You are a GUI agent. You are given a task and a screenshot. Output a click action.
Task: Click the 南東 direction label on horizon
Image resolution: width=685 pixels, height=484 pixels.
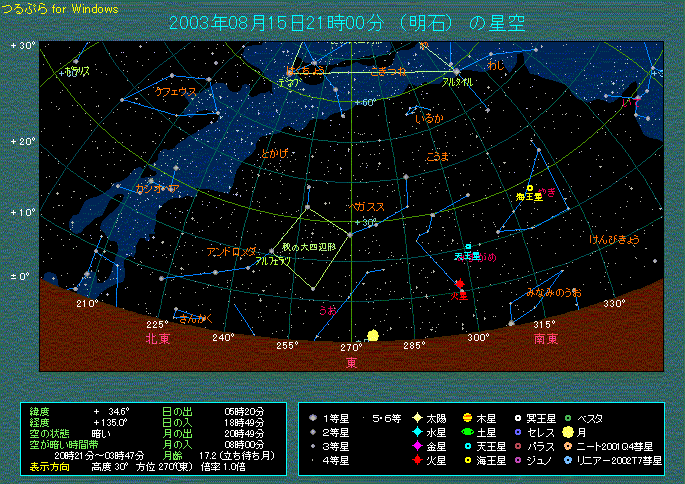(x=546, y=338)
